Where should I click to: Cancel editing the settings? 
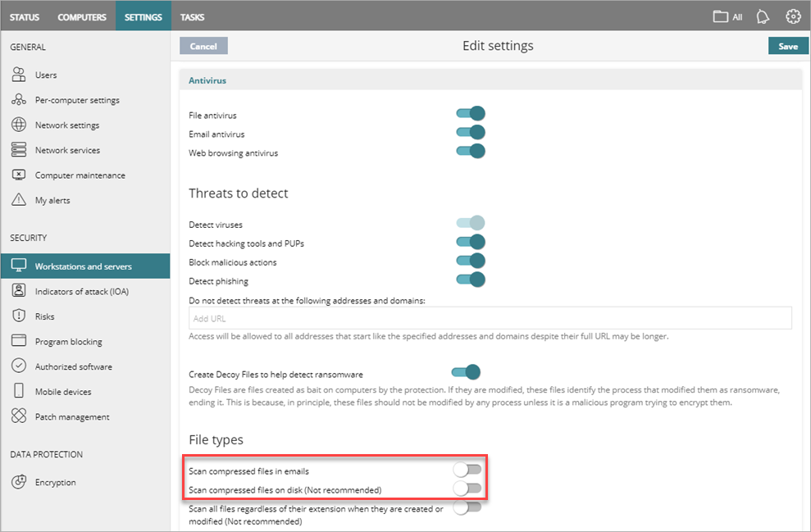point(203,46)
